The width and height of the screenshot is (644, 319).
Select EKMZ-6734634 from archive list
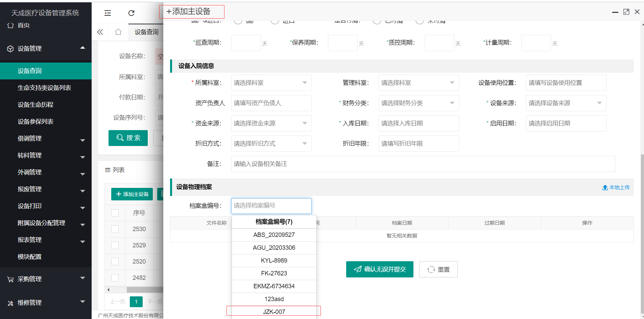(274, 286)
